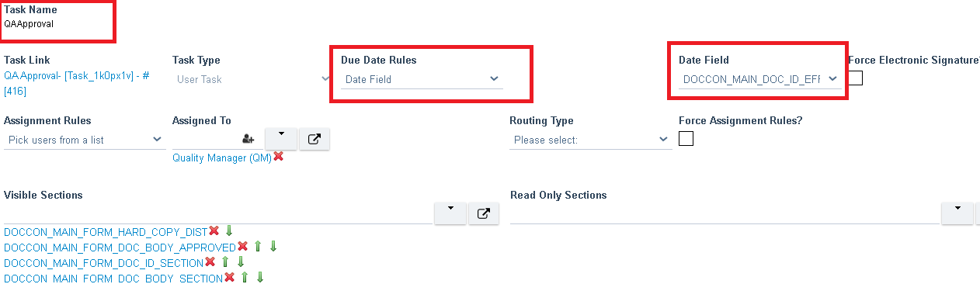Enable Force Assignment Rules checkbox
980x284 pixels.
click(x=686, y=139)
